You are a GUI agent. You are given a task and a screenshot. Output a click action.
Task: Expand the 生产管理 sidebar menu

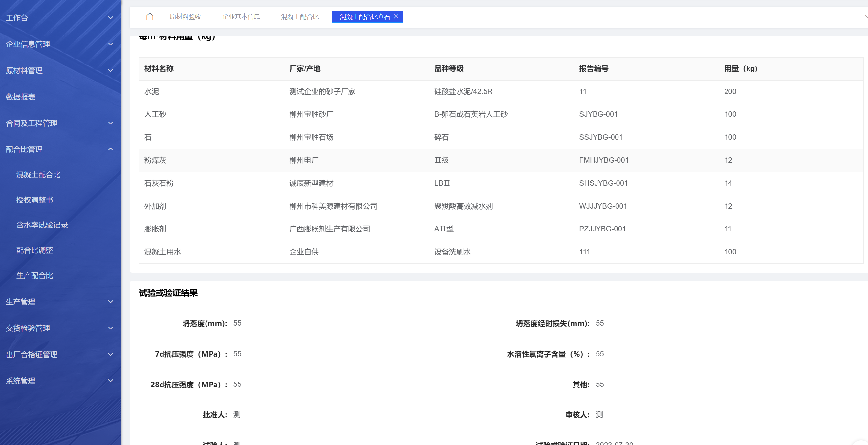(x=61, y=302)
